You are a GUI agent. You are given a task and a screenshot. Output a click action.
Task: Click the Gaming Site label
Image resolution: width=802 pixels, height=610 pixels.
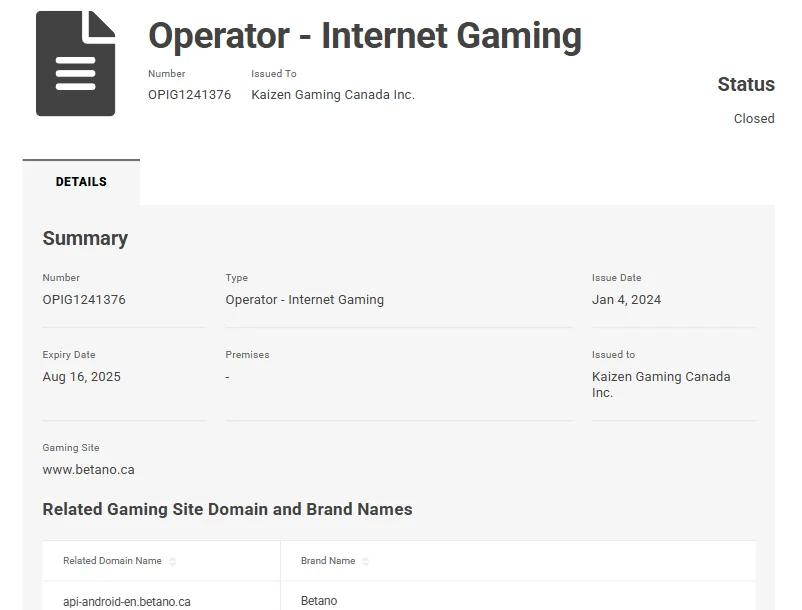point(71,448)
